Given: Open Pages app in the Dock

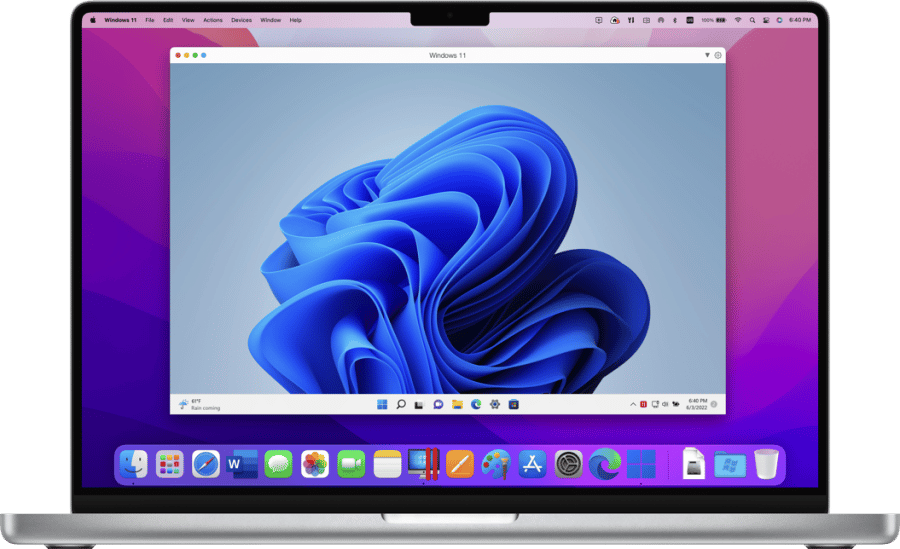Looking at the screenshot, I should pos(460,464).
